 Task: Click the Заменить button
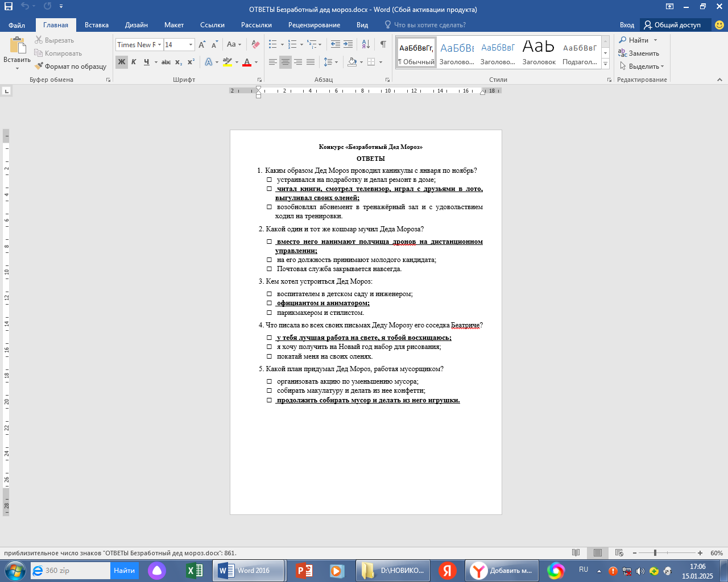click(x=638, y=53)
